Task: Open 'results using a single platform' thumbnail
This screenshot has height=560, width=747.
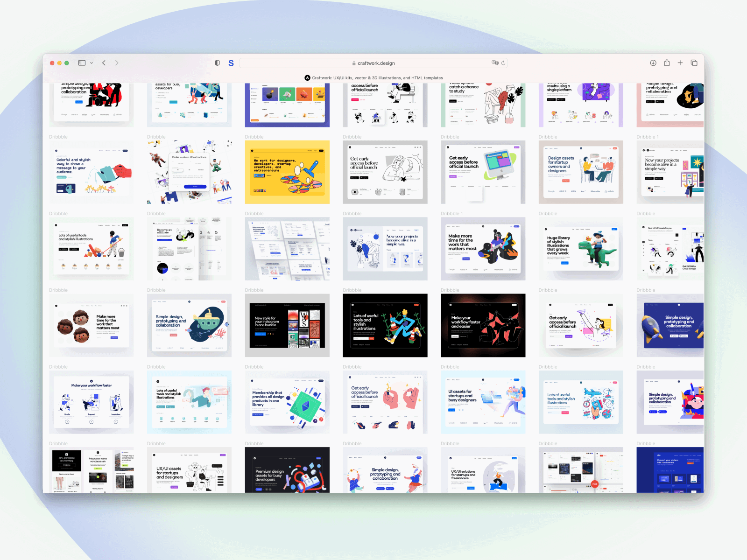Action: [x=581, y=105]
